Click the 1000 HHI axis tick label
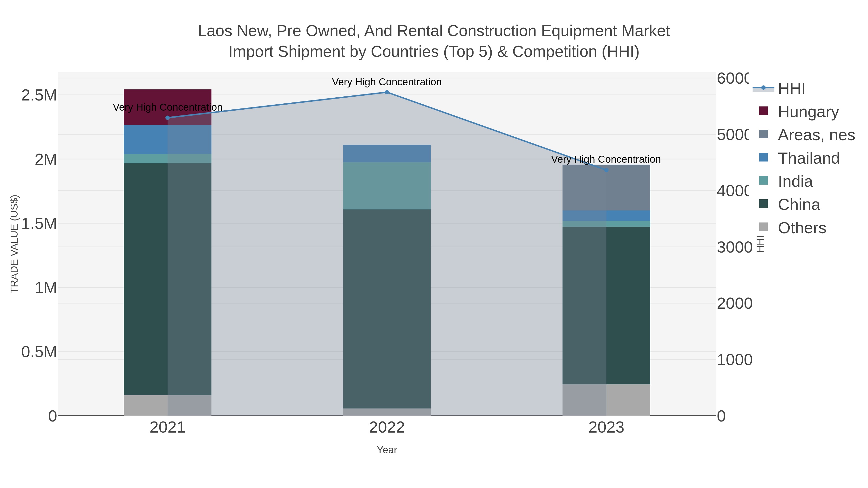This screenshot has width=868, height=488. [x=735, y=360]
